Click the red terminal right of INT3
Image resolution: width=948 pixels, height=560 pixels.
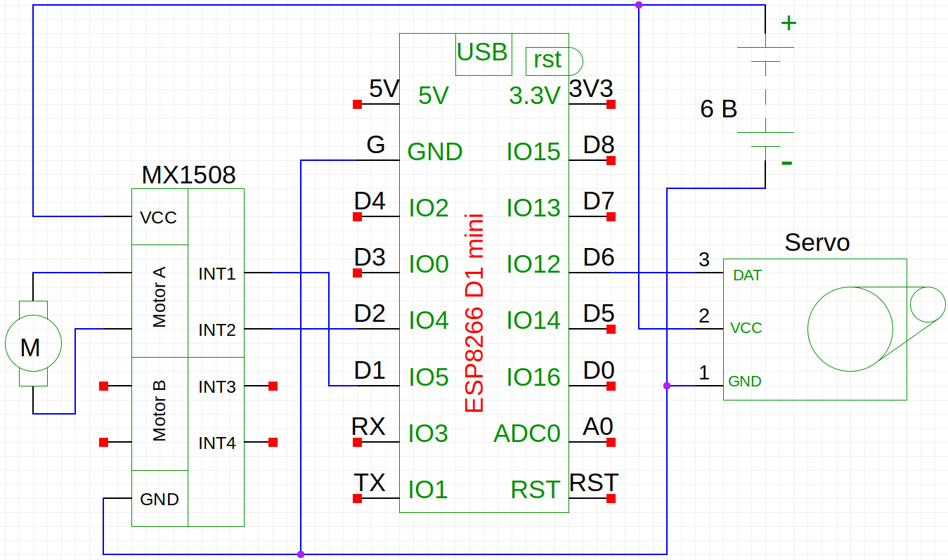pyautogui.click(x=273, y=385)
